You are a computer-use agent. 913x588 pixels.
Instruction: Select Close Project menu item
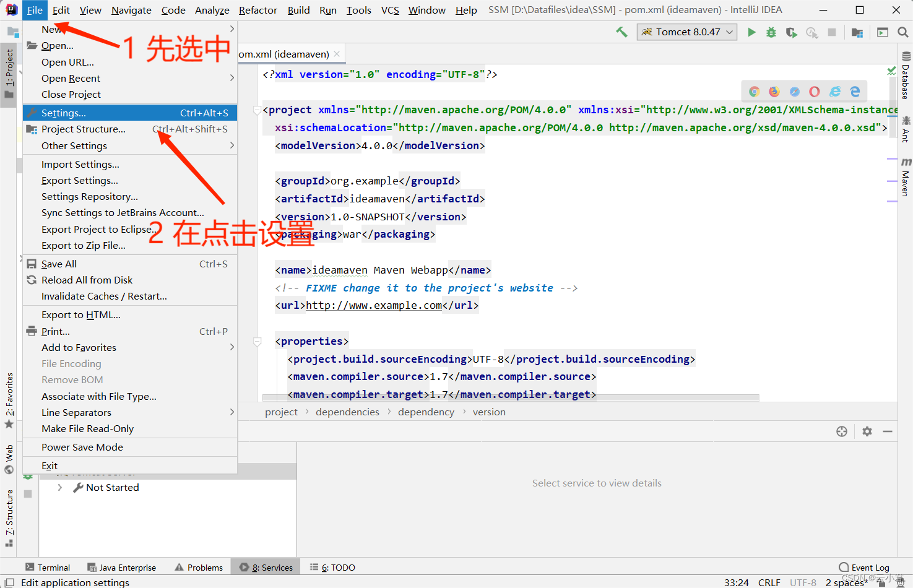pos(130,94)
